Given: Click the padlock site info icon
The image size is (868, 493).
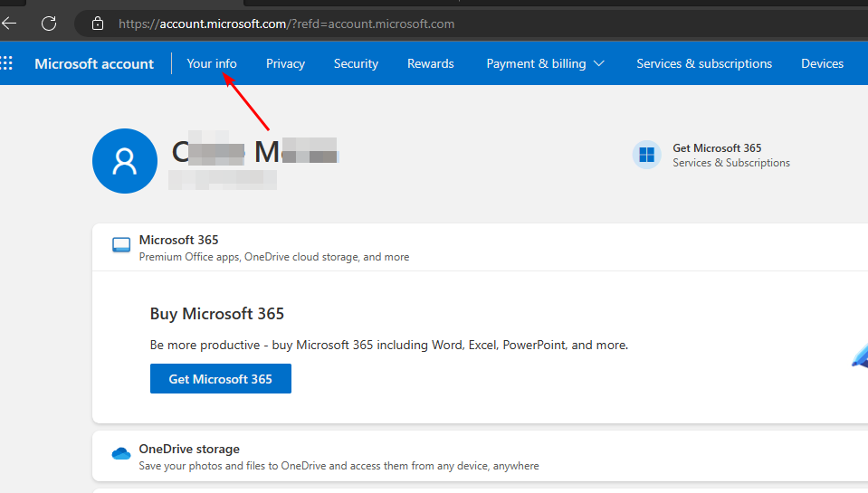Looking at the screenshot, I should 98,24.
